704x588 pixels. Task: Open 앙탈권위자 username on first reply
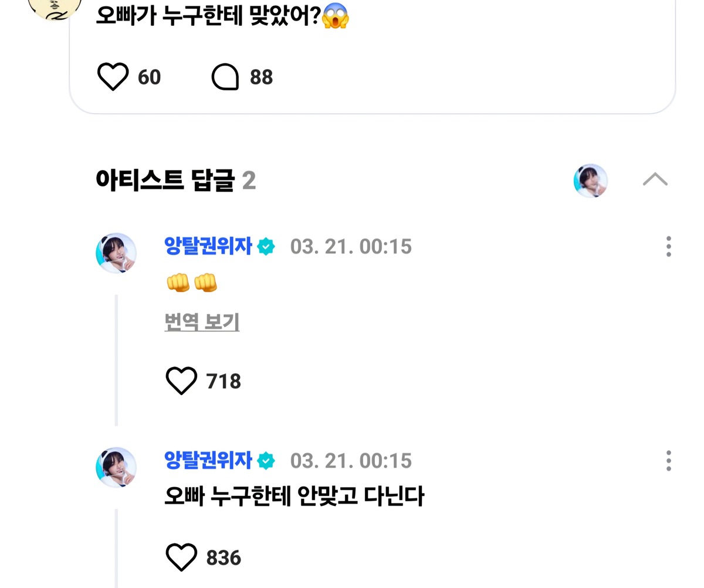point(208,246)
